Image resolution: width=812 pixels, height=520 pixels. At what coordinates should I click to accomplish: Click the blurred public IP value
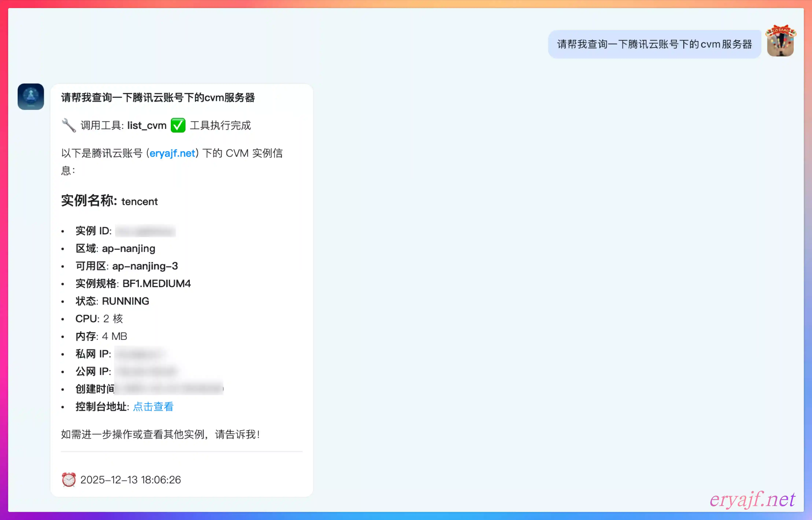[x=146, y=372]
